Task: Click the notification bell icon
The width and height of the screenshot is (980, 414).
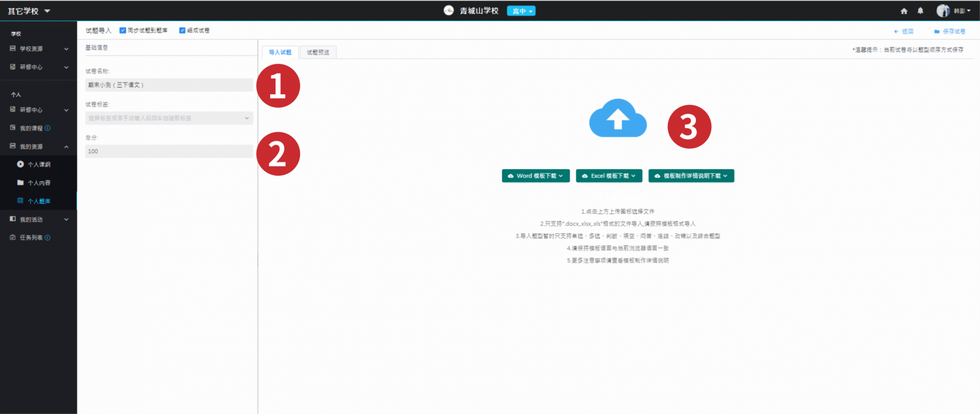Action: click(x=920, y=11)
